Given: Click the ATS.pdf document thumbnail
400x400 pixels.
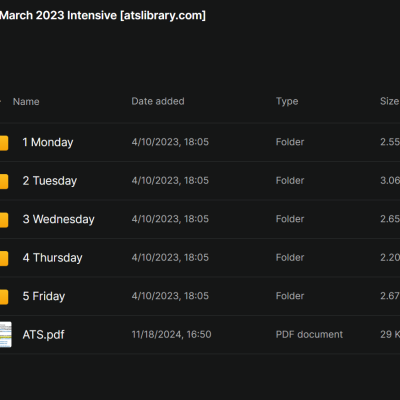Looking at the screenshot, I should (x=5, y=334).
